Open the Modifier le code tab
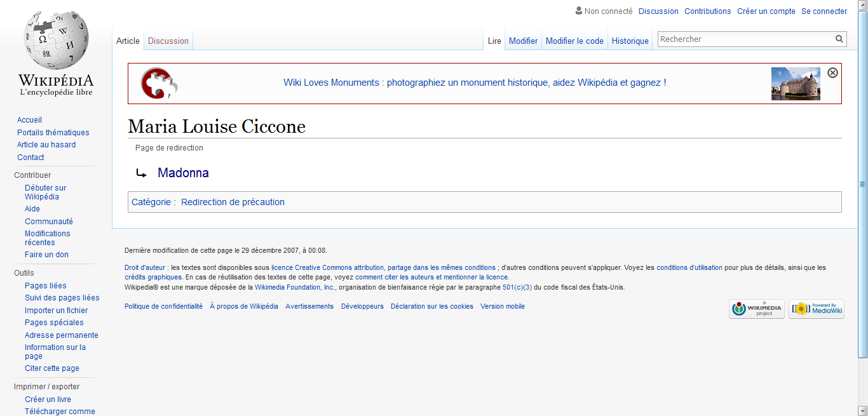This screenshot has height=416, width=868. coord(574,41)
